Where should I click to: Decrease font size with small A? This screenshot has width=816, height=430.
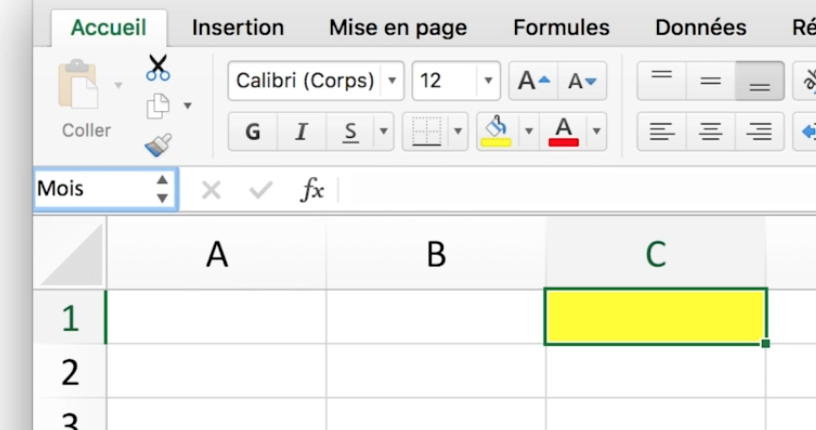[582, 81]
